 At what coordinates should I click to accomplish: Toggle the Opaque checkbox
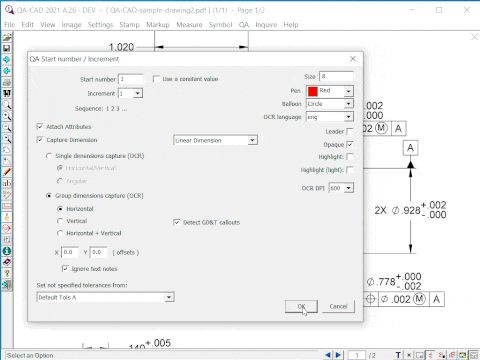tap(350, 145)
